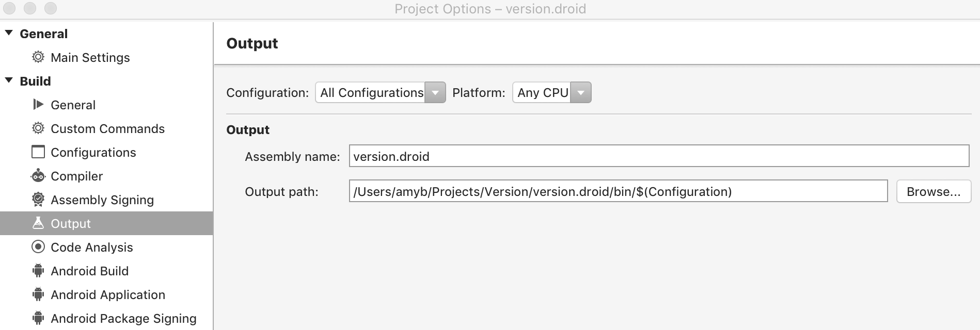Viewport: 980px width, 330px height.
Task: Click inside the Assembly name field
Action: pos(568,156)
